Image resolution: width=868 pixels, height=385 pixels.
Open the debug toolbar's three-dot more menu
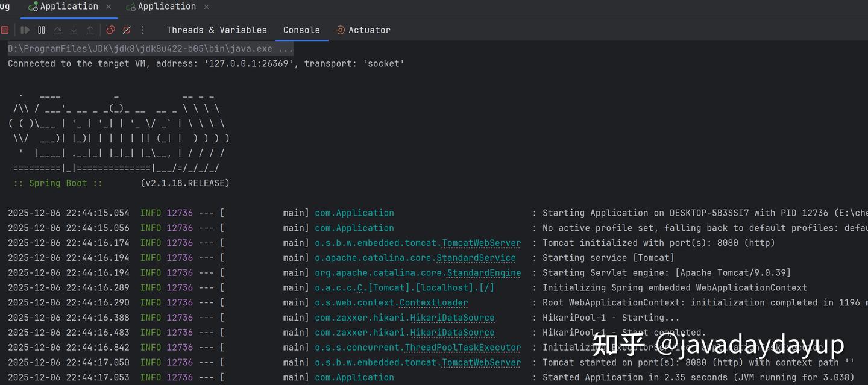[x=143, y=30]
